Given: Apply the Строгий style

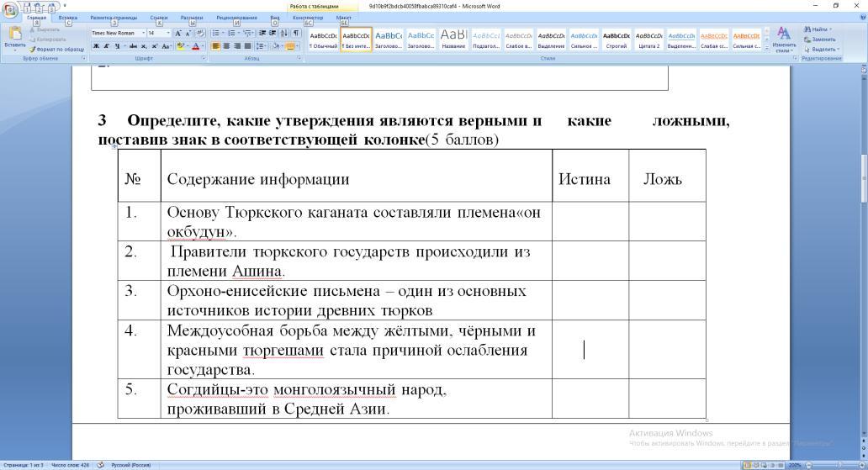Looking at the screenshot, I should click(x=617, y=40).
